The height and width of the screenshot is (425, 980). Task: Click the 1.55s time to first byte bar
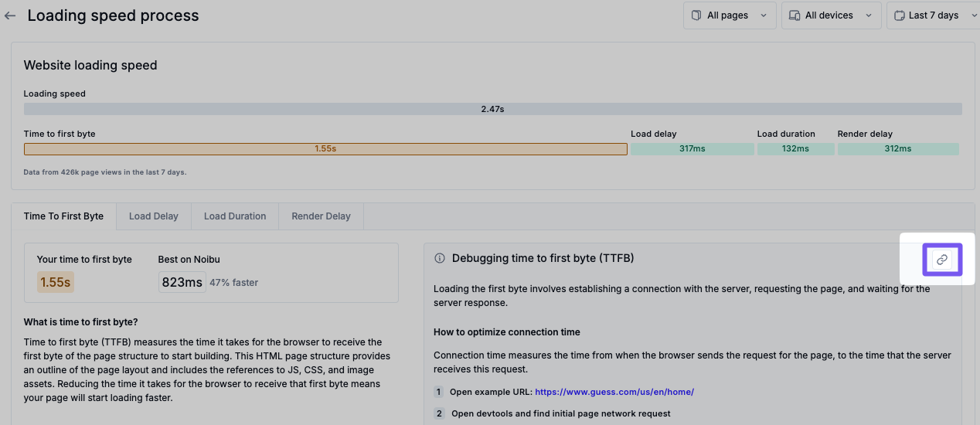(325, 149)
